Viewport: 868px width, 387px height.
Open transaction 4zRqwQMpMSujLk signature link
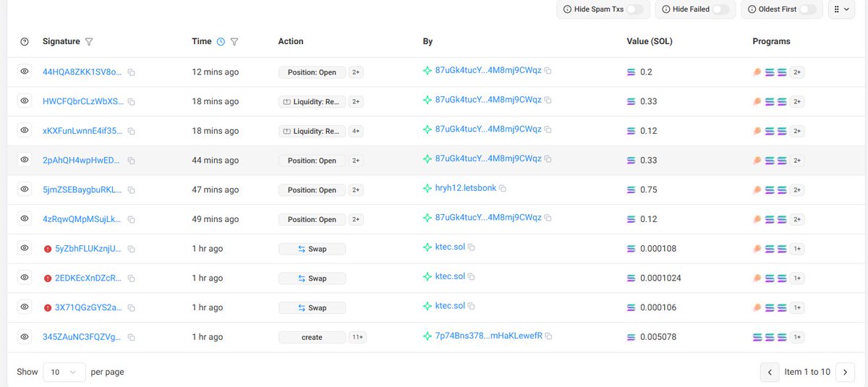(x=82, y=219)
